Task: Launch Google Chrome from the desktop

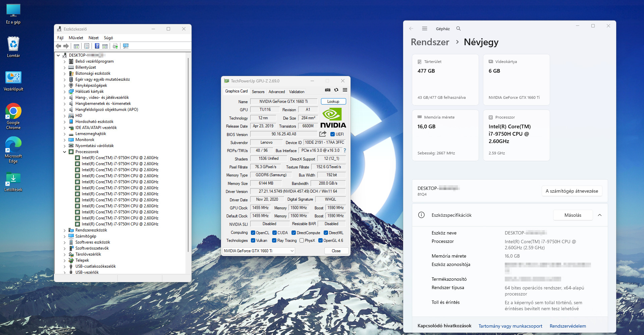Action: pyautogui.click(x=13, y=116)
